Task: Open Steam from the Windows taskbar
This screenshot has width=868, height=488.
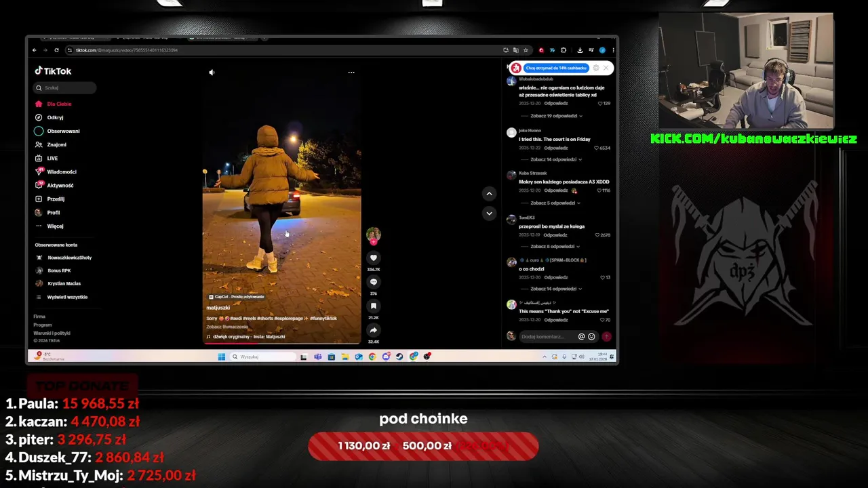Action: (399, 357)
